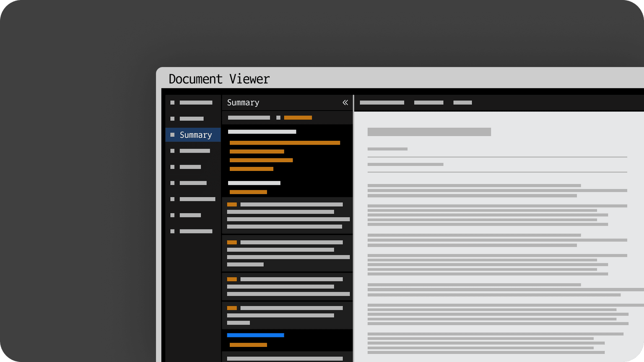Click the orange tag on second summary card
The width and height of the screenshot is (644, 362).
point(232,242)
